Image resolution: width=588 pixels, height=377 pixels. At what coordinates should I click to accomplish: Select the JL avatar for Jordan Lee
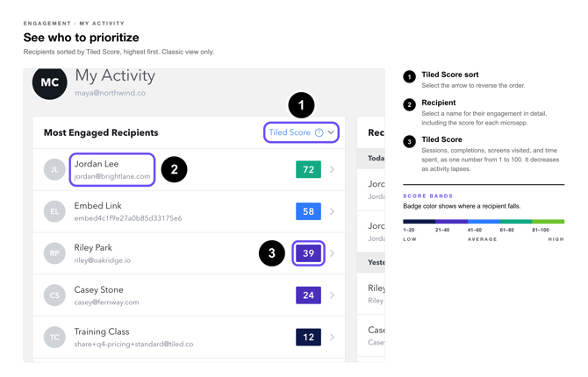click(54, 169)
